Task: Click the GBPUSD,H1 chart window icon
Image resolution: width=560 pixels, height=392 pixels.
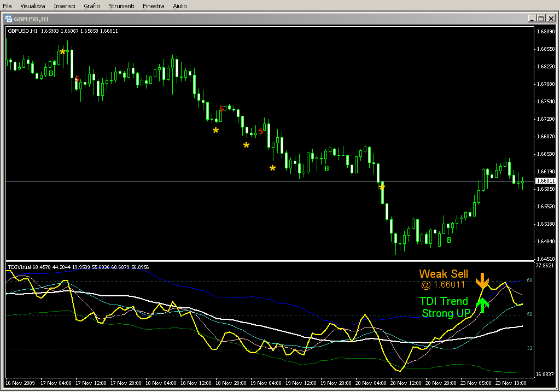Action: tap(9, 19)
